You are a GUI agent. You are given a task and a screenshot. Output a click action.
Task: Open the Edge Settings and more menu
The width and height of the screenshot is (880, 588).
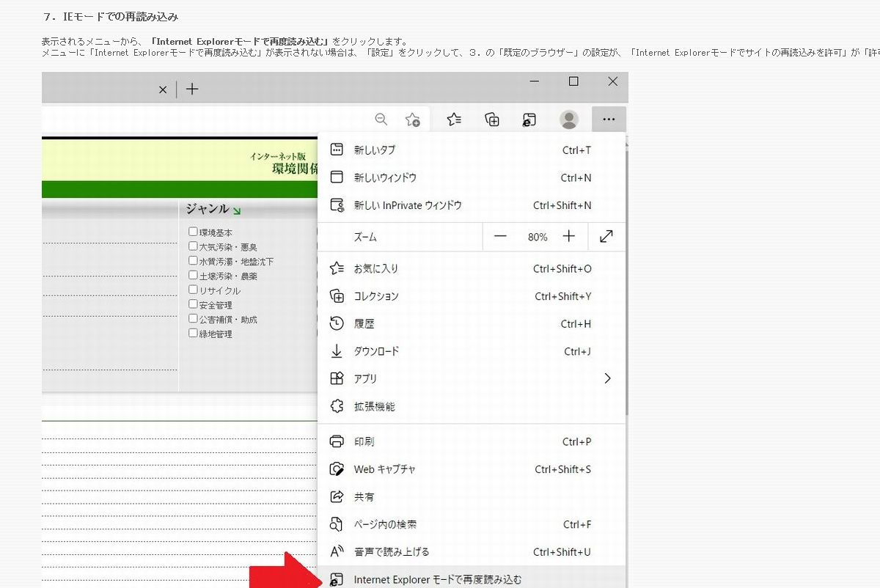pos(608,119)
